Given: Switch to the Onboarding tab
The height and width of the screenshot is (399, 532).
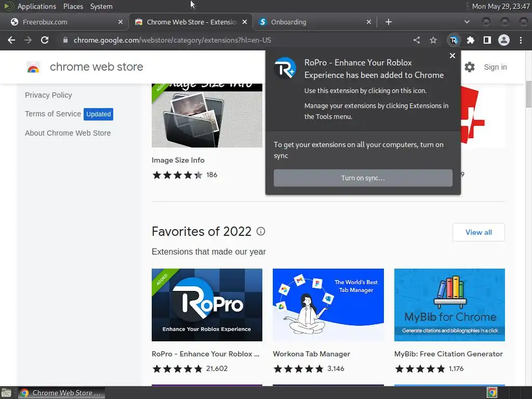Looking at the screenshot, I should point(314,22).
